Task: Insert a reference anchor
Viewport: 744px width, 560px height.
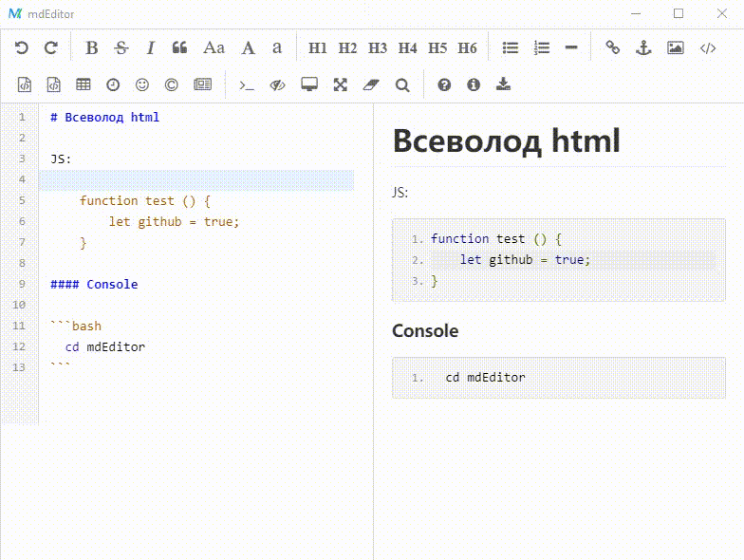Action: coord(643,47)
